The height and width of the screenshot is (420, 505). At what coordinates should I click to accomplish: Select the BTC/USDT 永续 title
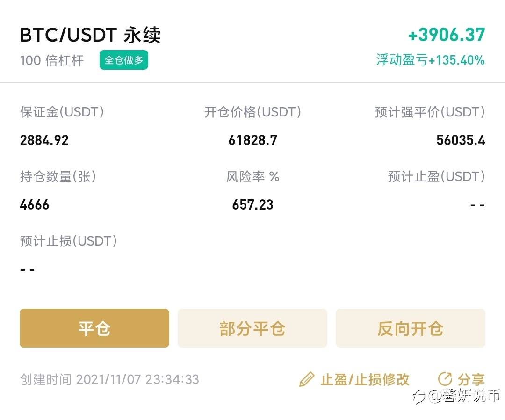point(90,35)
